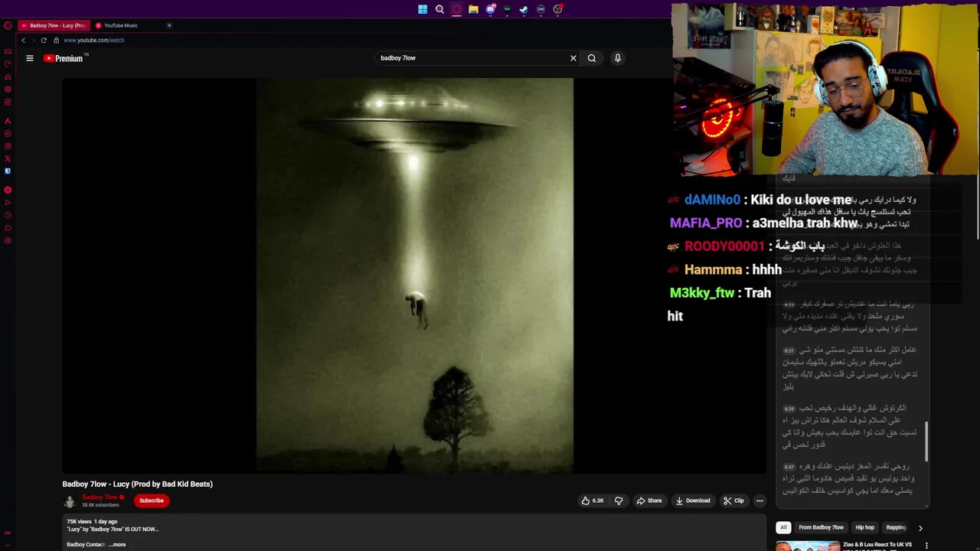The height and width of the screenshot is (551, 980).
Task: Reload the YouTube page
Action: [44, 40]
